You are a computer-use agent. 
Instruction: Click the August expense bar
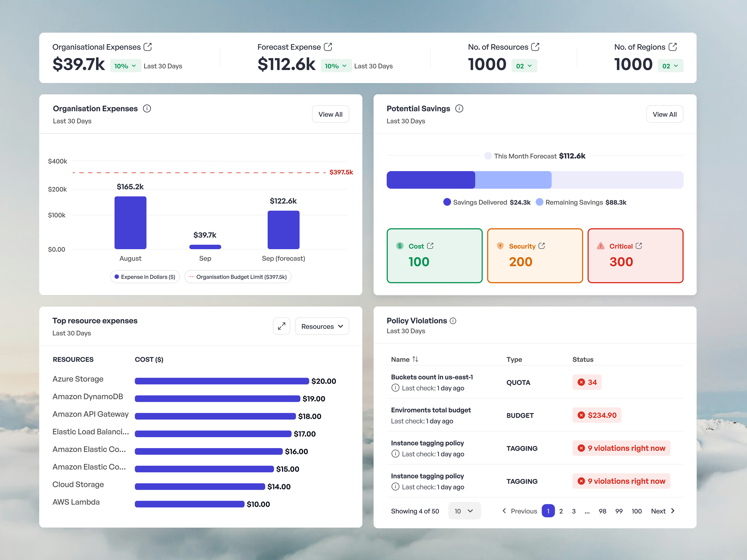pyautogui.click(x=130, y=223)
